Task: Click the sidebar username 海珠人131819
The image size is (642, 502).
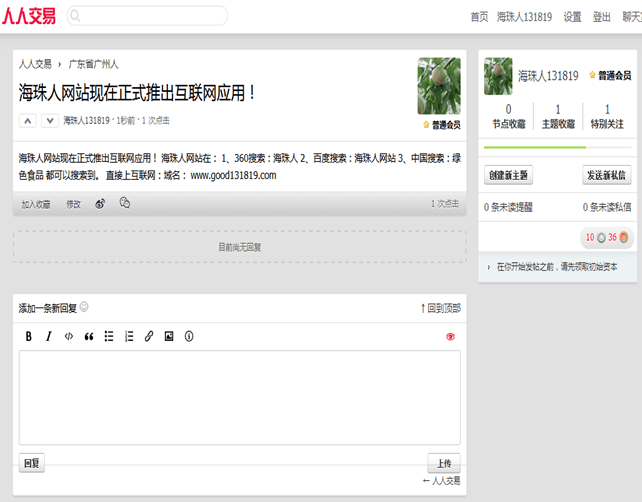Action: (548, 76)
